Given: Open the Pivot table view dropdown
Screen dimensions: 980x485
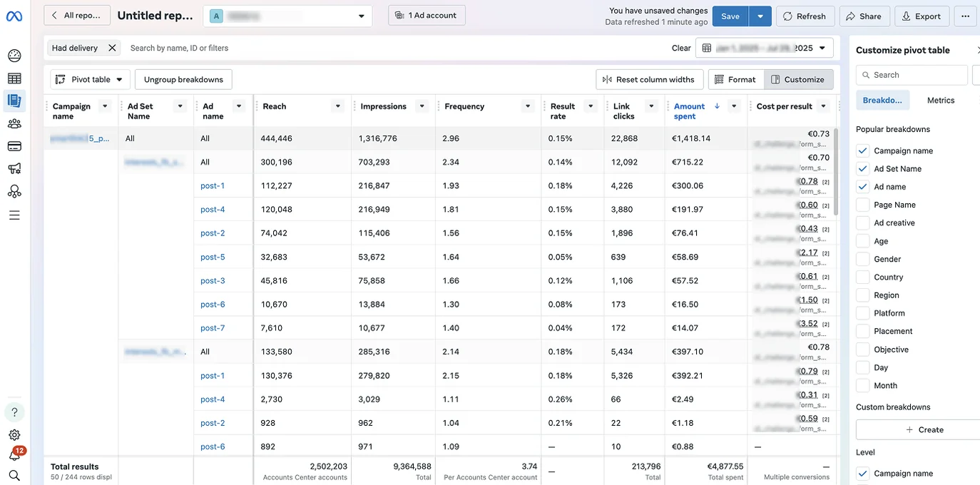Looking at the screenshot, I should [89, 79].
